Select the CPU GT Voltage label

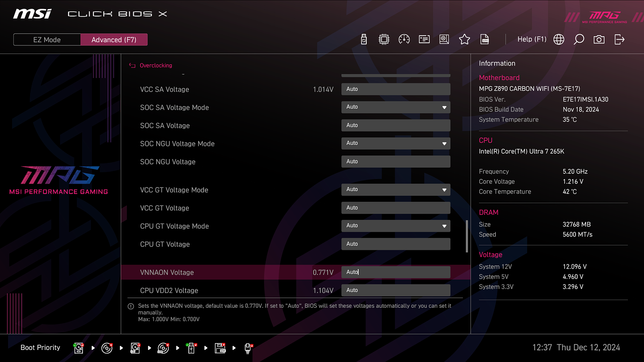tap(165, 245)
